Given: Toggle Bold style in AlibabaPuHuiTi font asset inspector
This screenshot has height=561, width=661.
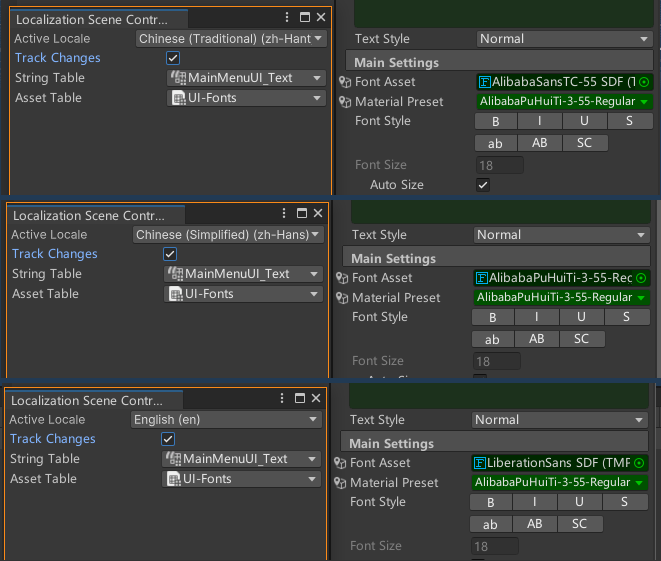Looking at the screenshot, I should point(493,317).
